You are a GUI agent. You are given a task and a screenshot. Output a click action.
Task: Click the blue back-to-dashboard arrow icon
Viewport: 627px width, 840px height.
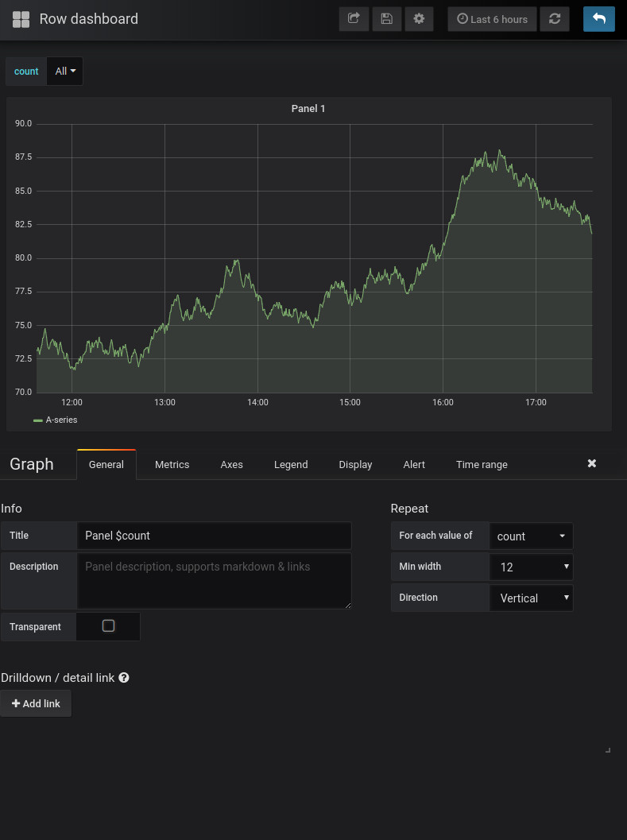[x=598, y=18]
